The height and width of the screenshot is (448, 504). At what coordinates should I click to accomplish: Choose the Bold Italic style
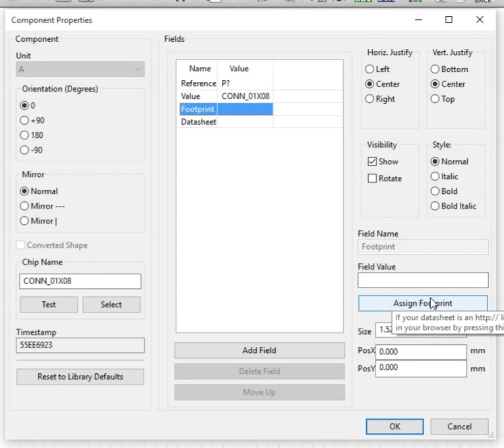click(435, 206)
